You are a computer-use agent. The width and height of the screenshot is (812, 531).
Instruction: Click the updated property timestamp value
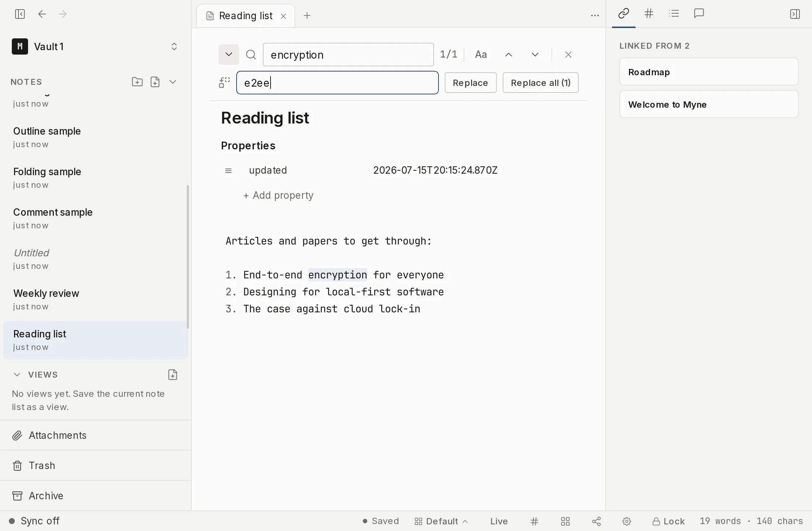pyautogui.click(x=435, y=170)
